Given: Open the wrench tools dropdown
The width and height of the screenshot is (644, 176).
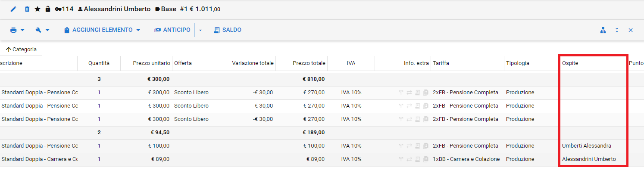Looking at the screenshot, I should point(43,30).
